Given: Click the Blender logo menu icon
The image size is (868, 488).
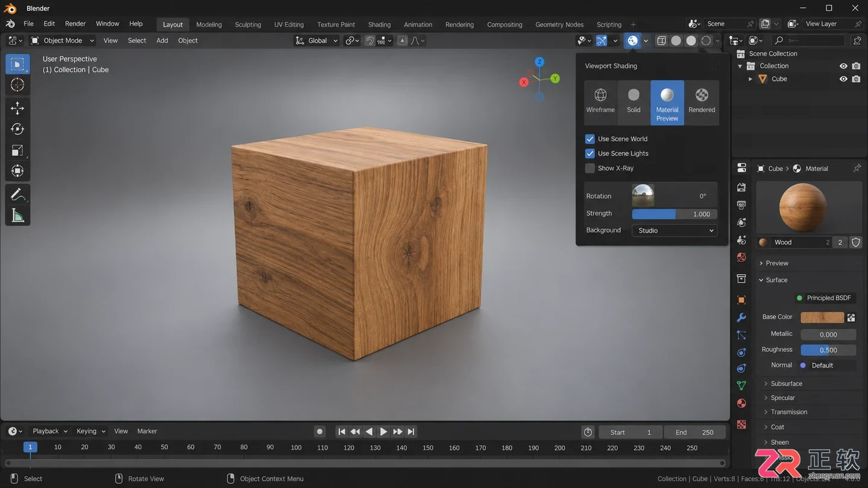Looking at the screenshot, I should (x=10, y=23).
